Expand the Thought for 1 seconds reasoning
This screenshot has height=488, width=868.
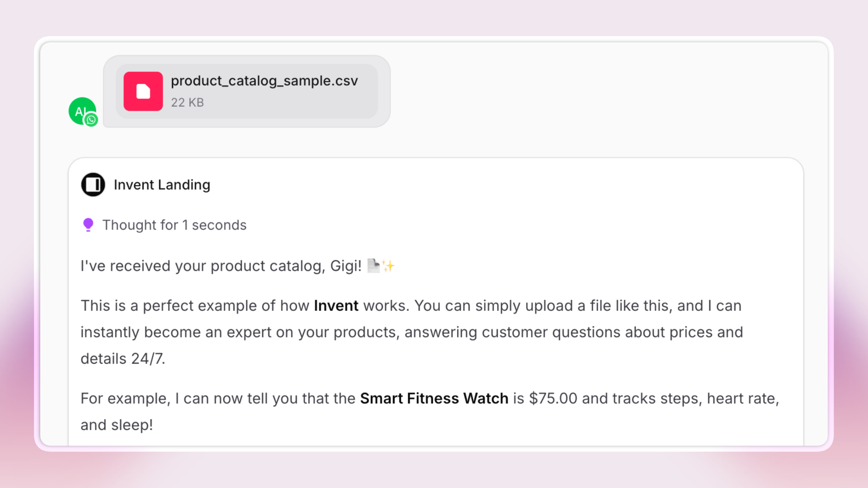(175, 225)
